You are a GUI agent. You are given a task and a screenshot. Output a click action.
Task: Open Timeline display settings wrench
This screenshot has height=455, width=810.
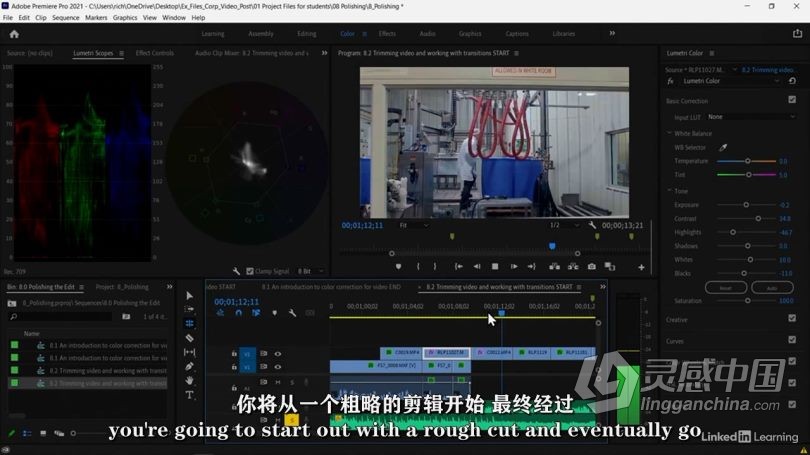(292, 313)
